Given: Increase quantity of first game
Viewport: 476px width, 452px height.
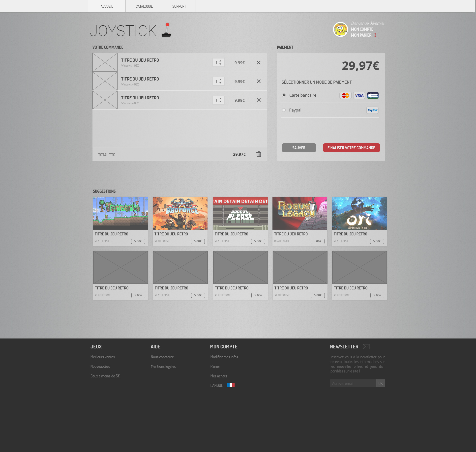Looking at the screenshot, I should 220,61.
